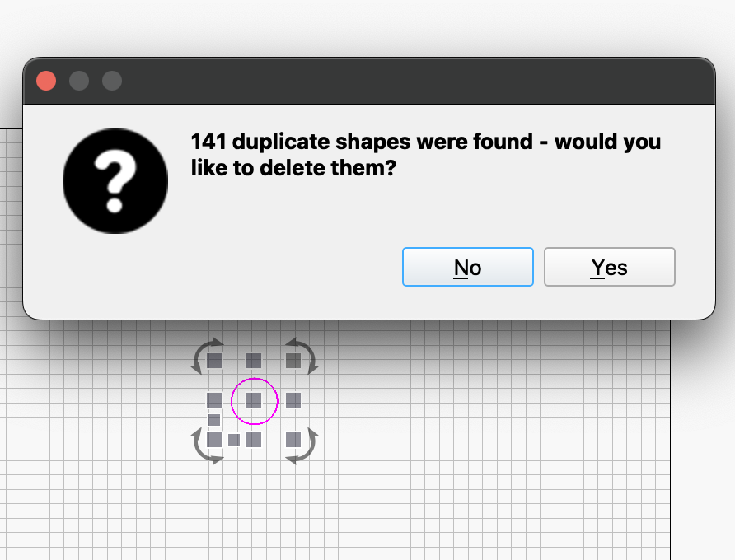
Task: Click the No button to keep duplicate shapes
Action: pyautogui.click(x=467, y=267)
